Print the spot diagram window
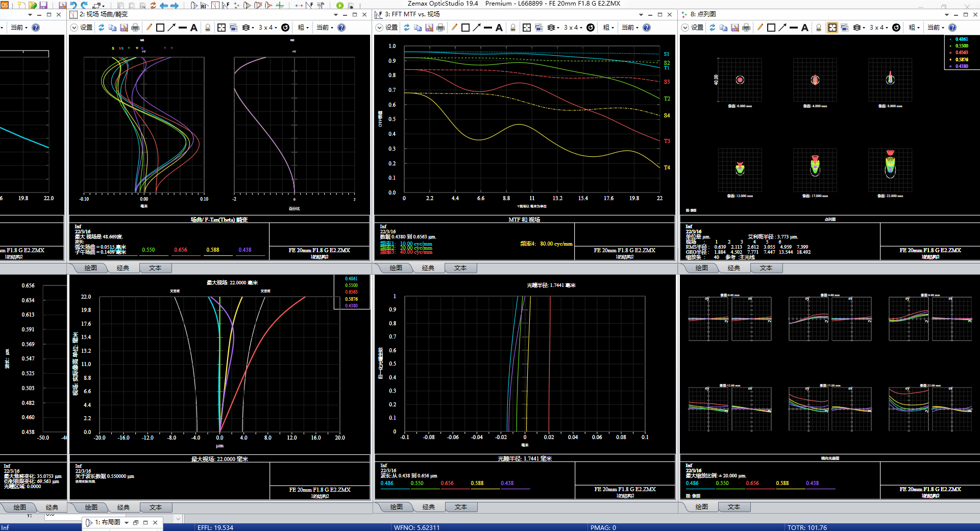The height and width of the screenshot is (531, 980). [746, 28]
